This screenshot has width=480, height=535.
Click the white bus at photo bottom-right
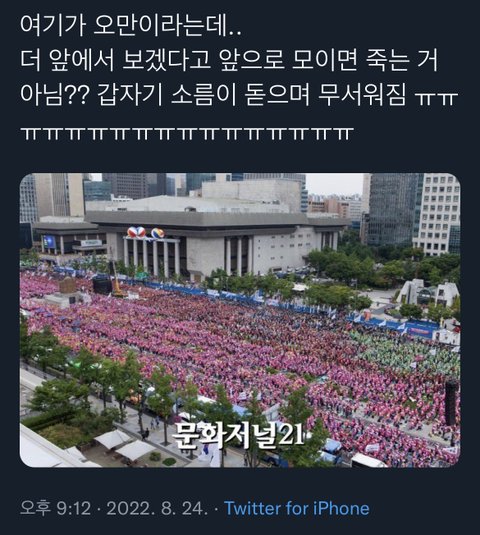coord(368,461)
